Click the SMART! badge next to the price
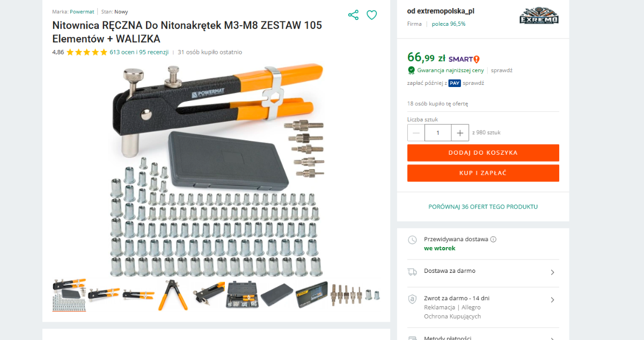This screenshot has height=340, width=644. click(464, 59)
